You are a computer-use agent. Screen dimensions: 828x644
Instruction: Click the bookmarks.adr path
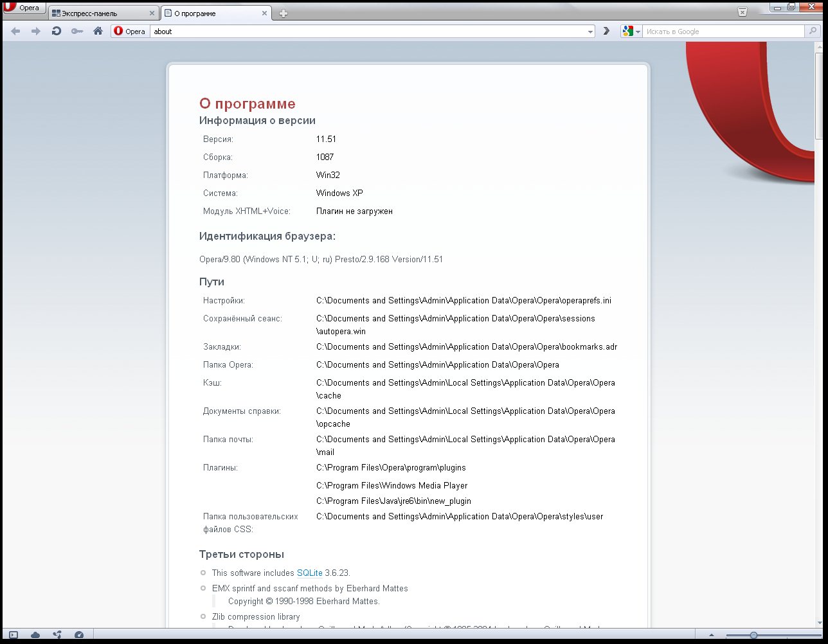click(467, 346)
